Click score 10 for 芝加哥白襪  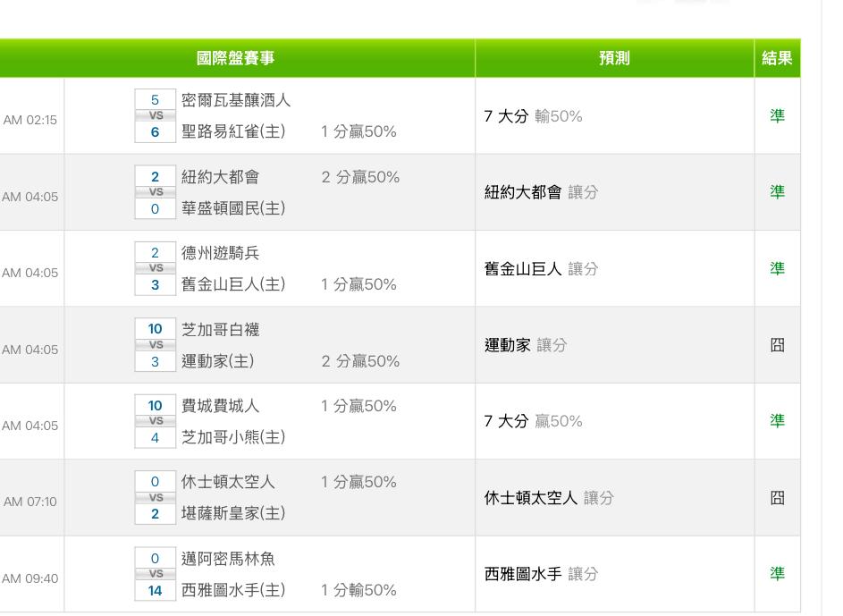pyautogui.click(x=155, y=329)
